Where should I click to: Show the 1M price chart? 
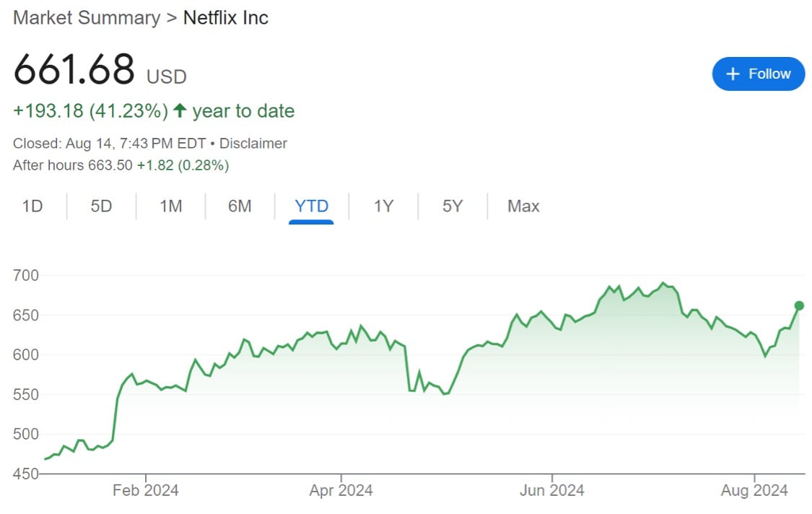[170, 206]
